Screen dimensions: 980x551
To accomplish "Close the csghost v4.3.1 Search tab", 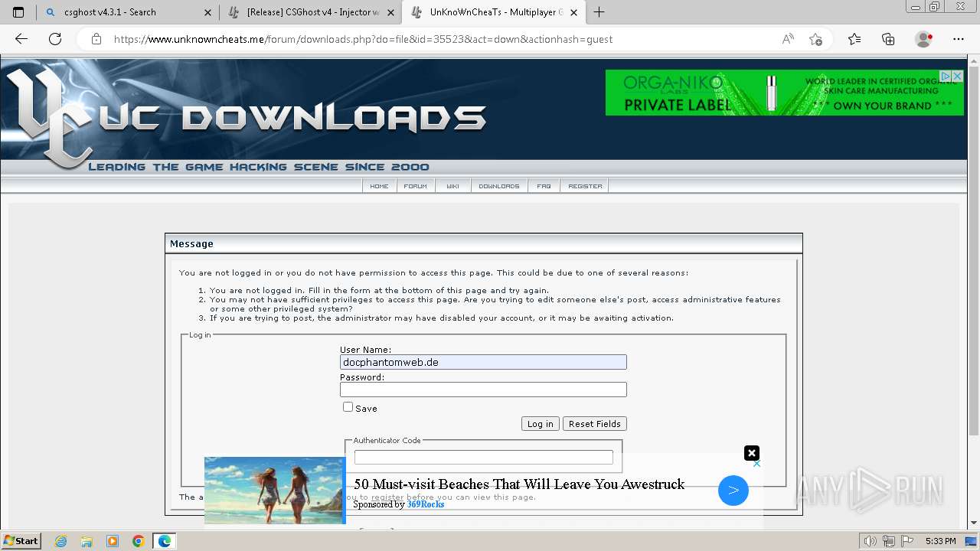I will point(208,12).
